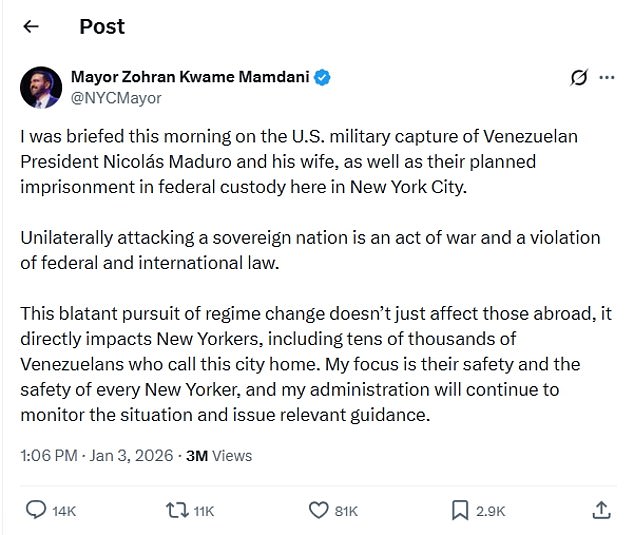Like the post with the heart icon
This screenshot has width=634, height=535.
coord(319,510)
